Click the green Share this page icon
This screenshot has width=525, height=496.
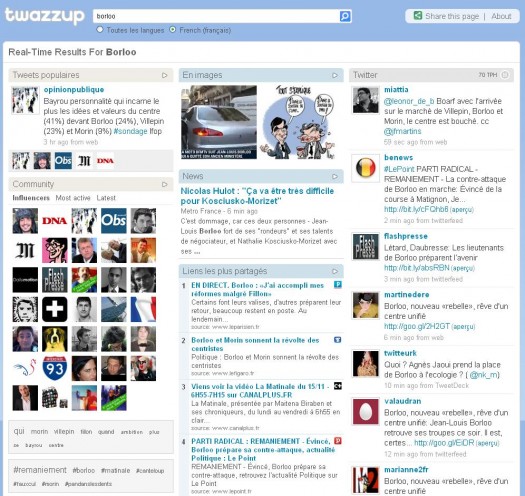click(418, 15)
